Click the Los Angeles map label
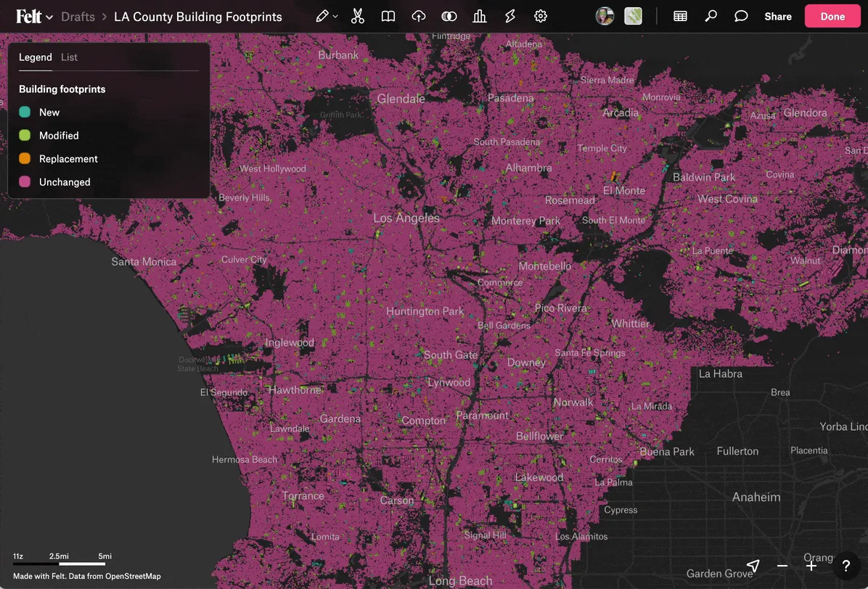 (x=406, y=218)
